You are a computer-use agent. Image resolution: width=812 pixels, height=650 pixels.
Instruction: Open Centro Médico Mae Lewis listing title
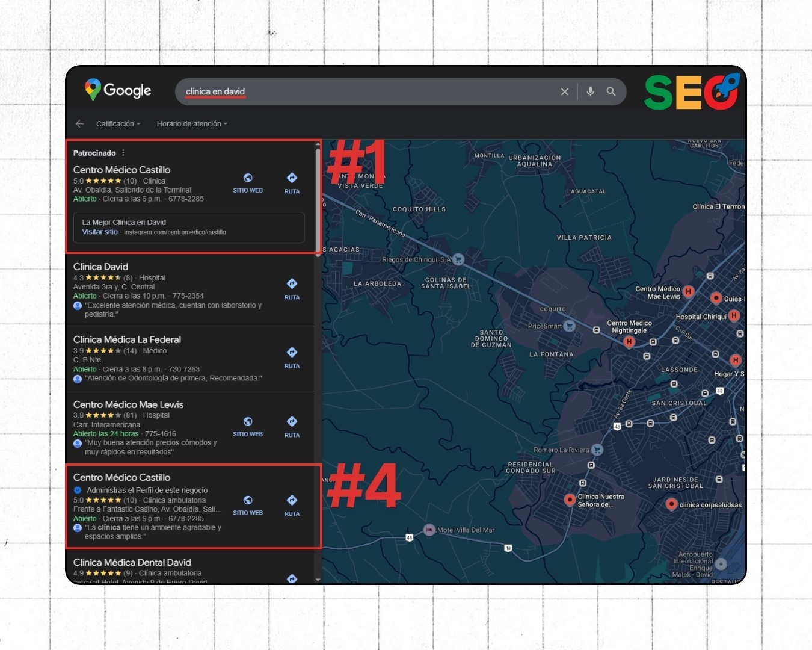click(128, 404)
